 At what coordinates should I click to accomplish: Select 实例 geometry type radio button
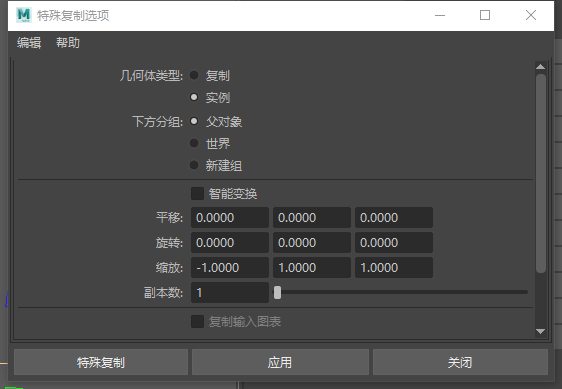point(194,97)
